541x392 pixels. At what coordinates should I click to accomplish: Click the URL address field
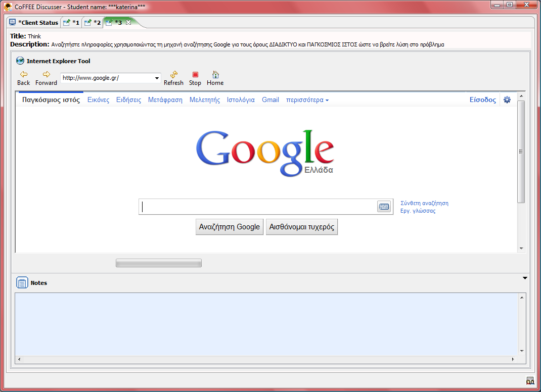pyautogui.click(x=107, y=78)
